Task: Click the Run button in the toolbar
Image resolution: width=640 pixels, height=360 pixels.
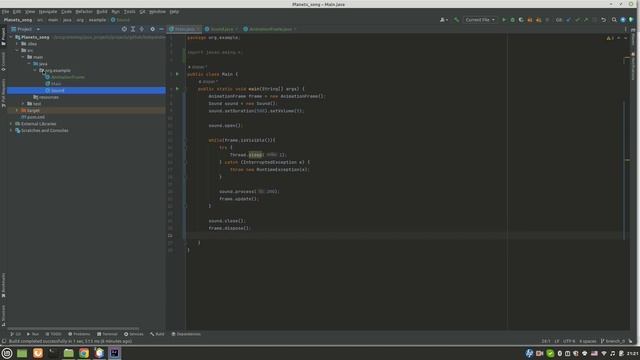Action: point(504,20)
